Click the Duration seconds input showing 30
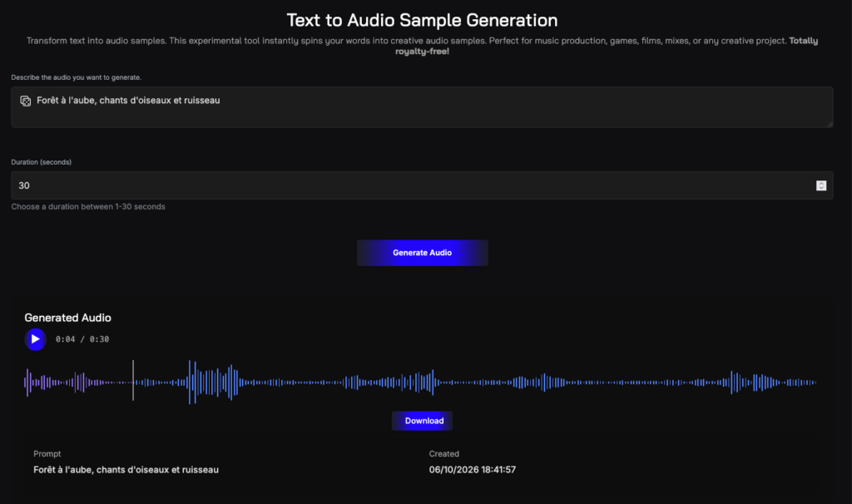 pyautogui.click(x=422, y=185)
